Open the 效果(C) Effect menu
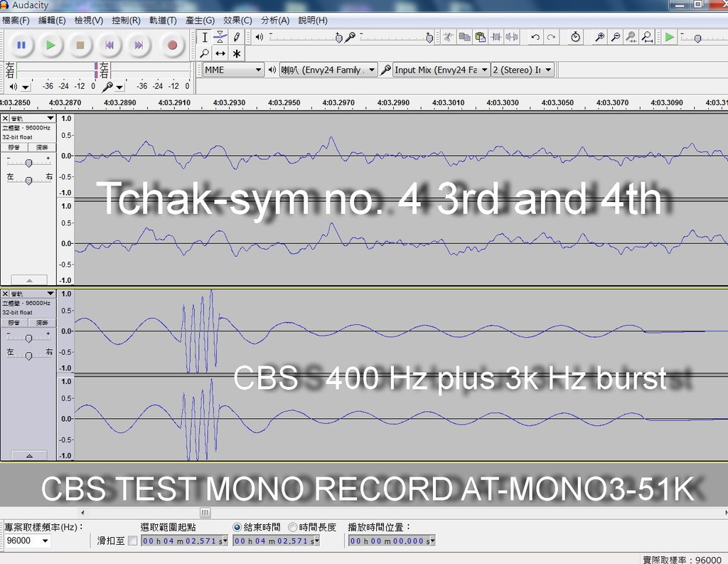Screen dimensions: 728x564 (237, 21)
